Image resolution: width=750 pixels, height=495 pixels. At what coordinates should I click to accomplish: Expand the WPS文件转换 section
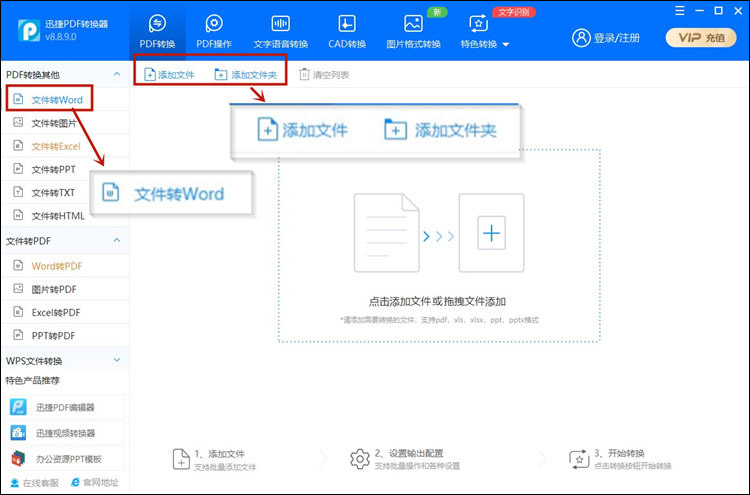pos(117,360)
